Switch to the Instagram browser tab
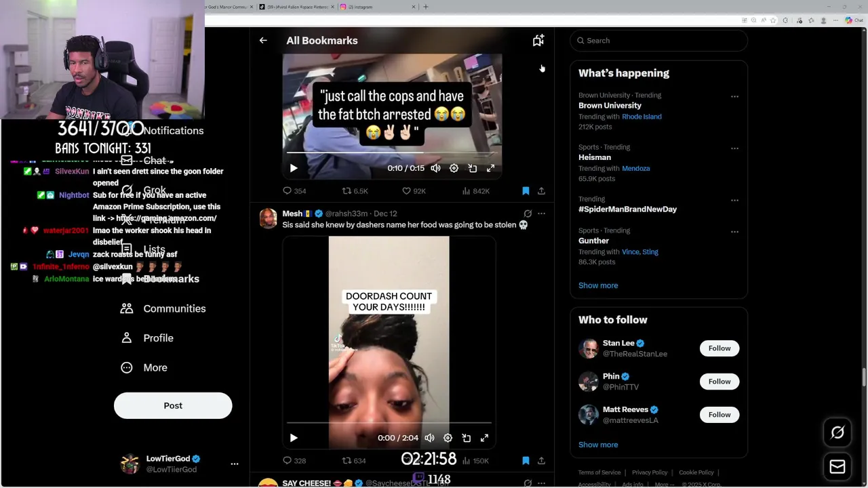The image size is (868, 488). pyautogui.click(x=376, y=7)
